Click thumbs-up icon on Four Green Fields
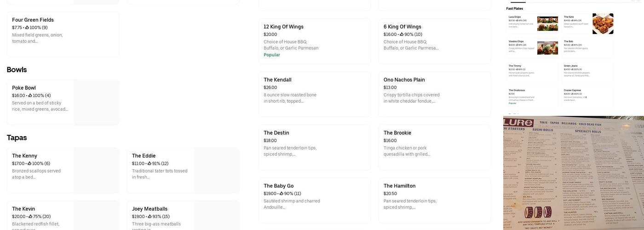Screen dimensions: 644x230 point(27,28)
